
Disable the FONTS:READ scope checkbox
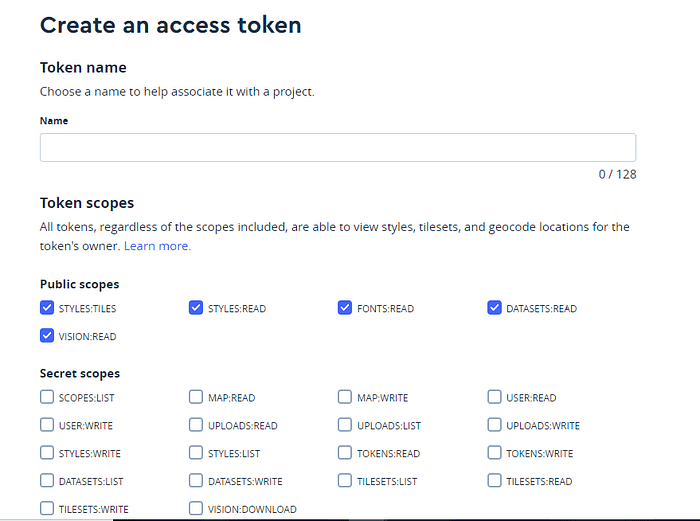pos(345,308)
